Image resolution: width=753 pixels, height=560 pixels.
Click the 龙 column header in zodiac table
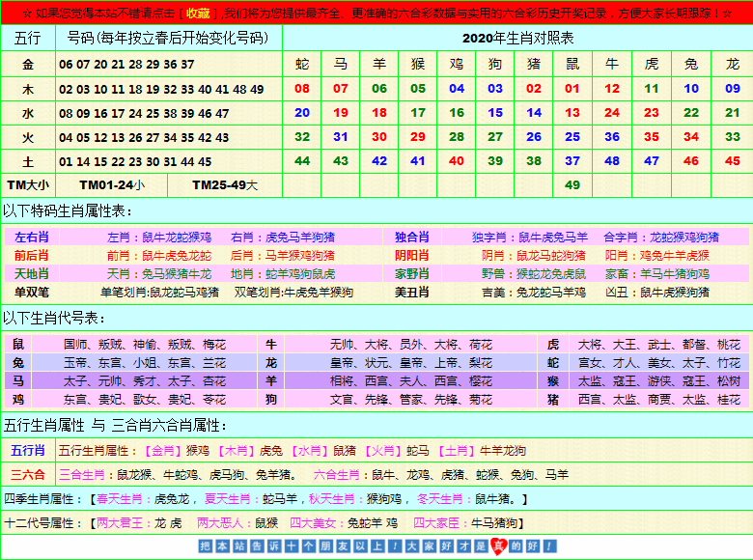point(733,64)
